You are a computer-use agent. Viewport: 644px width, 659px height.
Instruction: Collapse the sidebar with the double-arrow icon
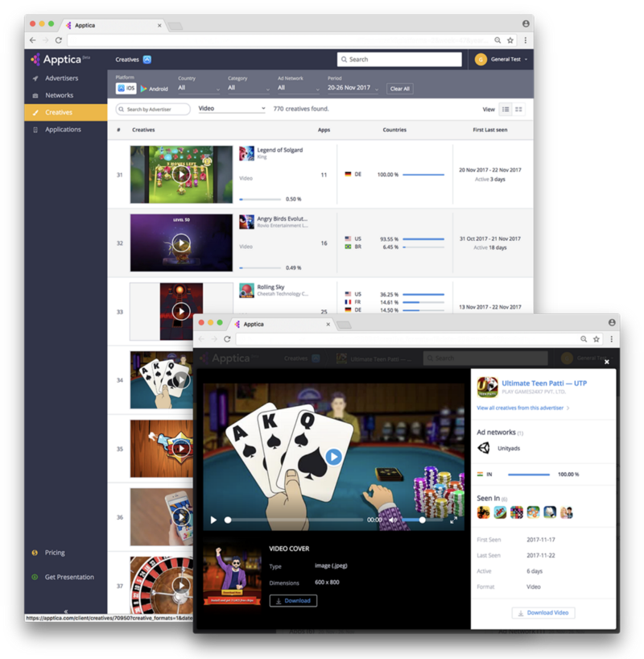tap(65, 611)
